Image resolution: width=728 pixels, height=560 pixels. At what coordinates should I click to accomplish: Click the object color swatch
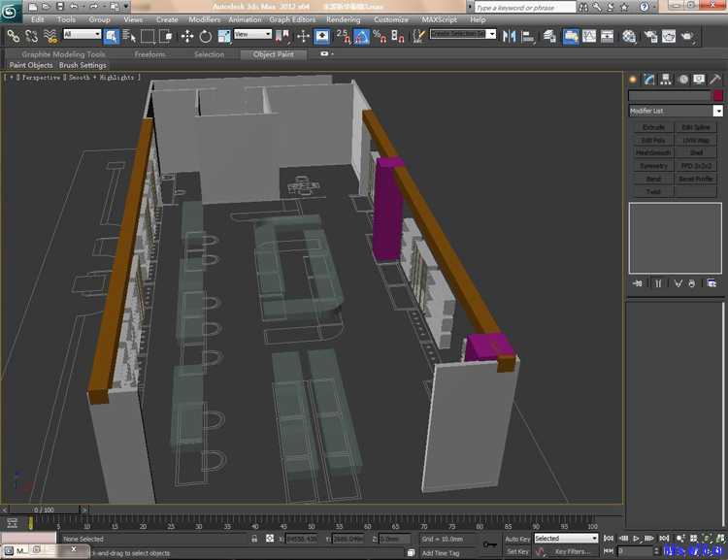point(717,96)
